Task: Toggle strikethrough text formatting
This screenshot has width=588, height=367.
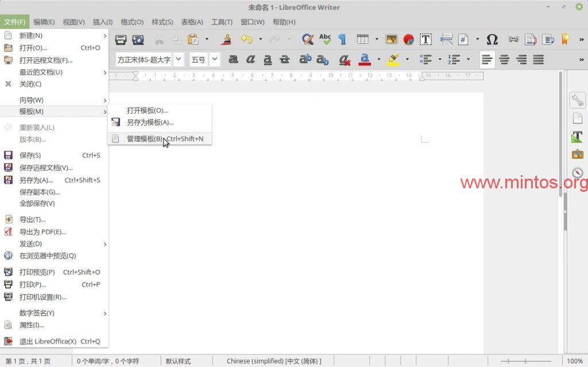Action: coord(285,59)
